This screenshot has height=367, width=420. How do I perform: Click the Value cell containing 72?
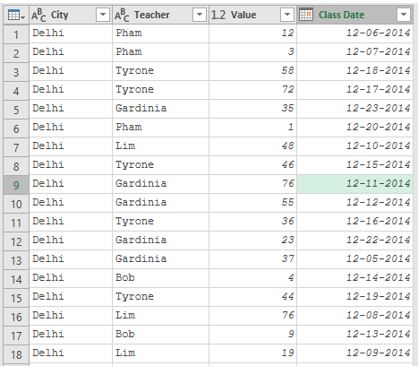pyautogui.click(x=253, y=89)
